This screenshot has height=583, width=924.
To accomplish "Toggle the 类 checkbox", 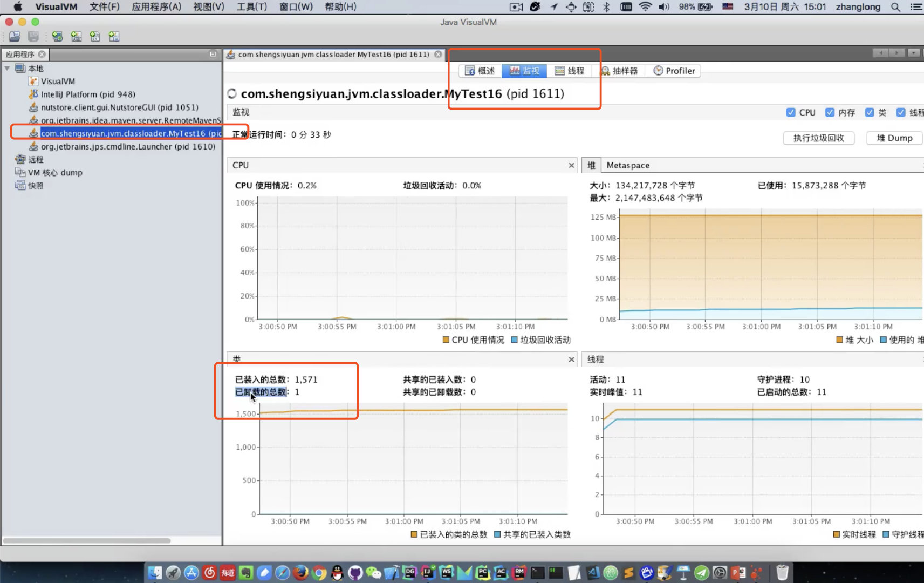I will click(870, 112).
